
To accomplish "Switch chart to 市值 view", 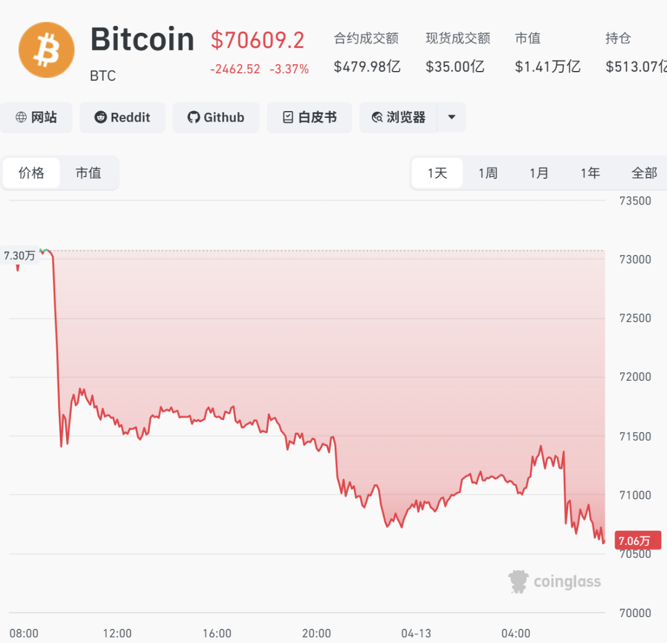I will (88, 173).
